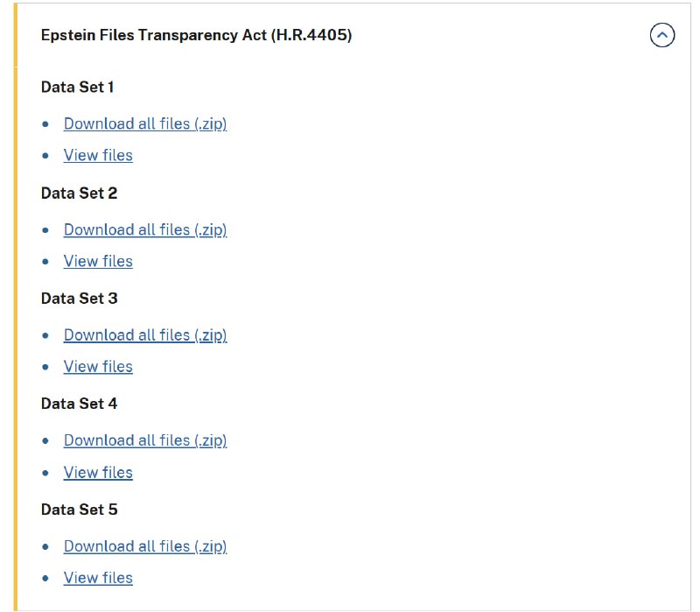Download all files (.zip) for Data Set 5
Image resolution: width=700 pixels, height=612 pixels.
tap(145, 546)
